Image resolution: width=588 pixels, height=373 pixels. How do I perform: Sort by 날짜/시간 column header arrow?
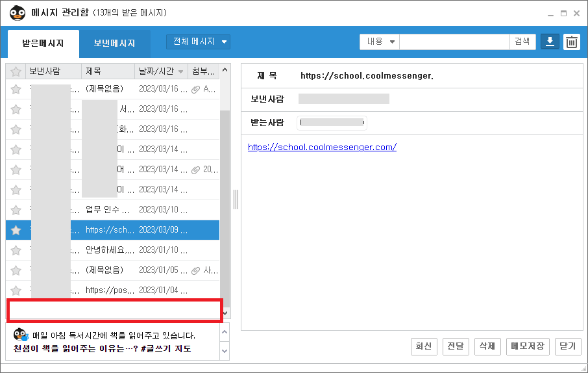pos(180,71)
